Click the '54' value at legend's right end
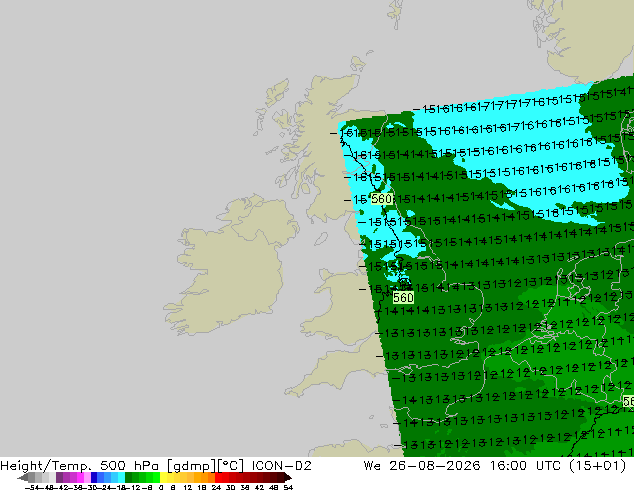 pyautogui.click(x=288, y=487)
